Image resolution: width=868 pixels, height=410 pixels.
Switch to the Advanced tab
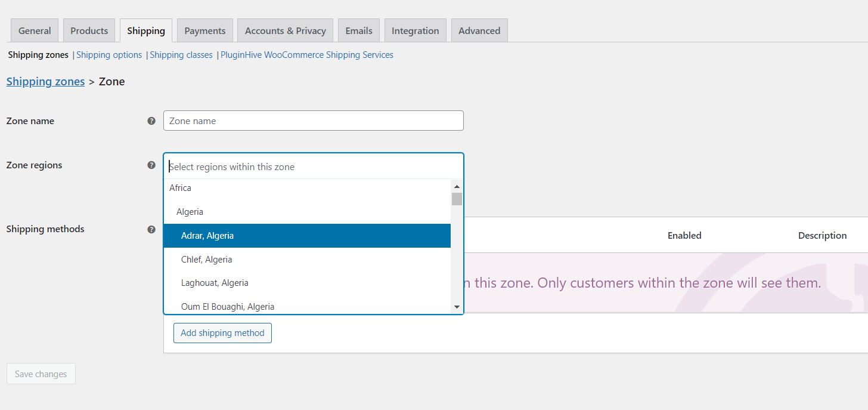[x=479, y=31]
